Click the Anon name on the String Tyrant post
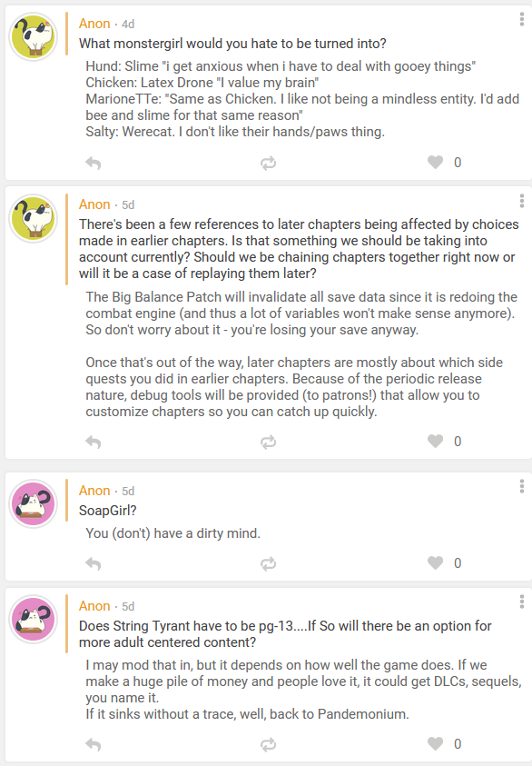532x766 pixels. click(x=94, y=603)
